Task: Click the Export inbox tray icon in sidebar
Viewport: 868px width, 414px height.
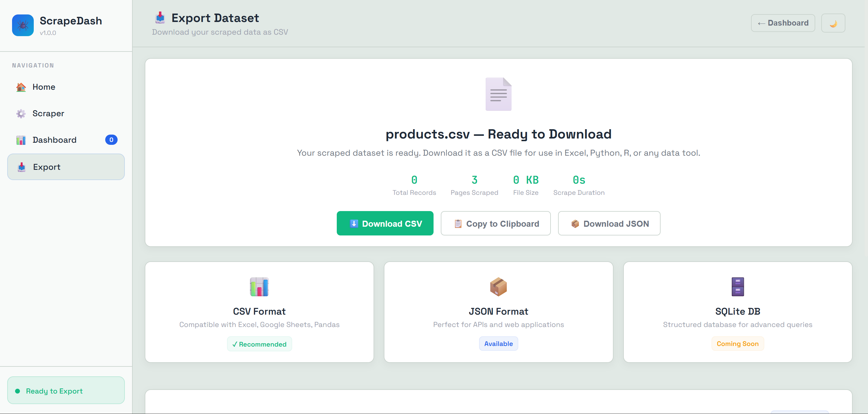Action: click(21, 167)
